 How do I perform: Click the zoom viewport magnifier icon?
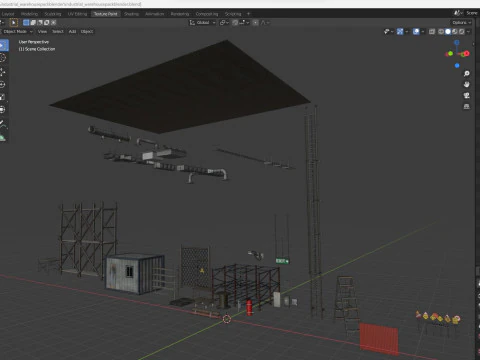[467, 73]
